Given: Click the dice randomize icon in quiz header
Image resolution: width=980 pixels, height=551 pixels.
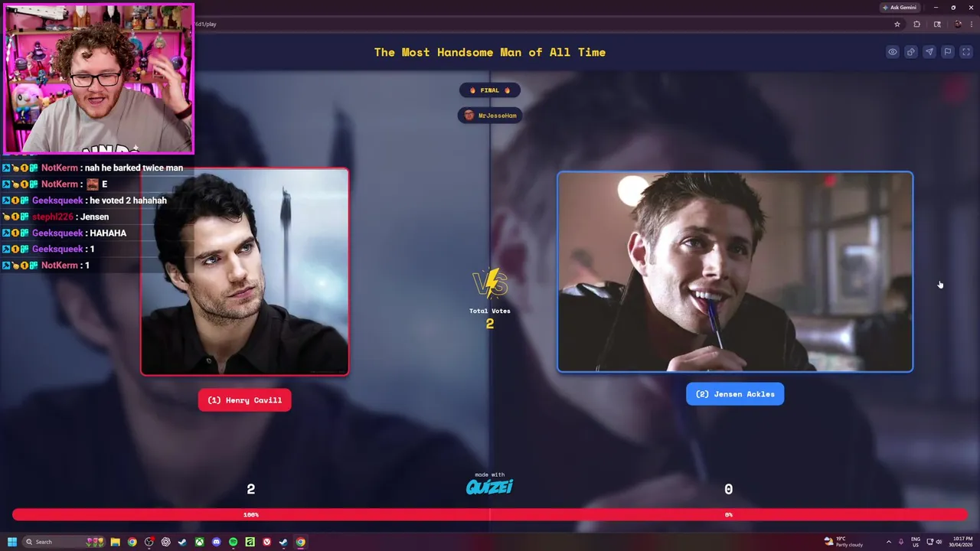Looking at the screenshot, I should coord(911,52).
